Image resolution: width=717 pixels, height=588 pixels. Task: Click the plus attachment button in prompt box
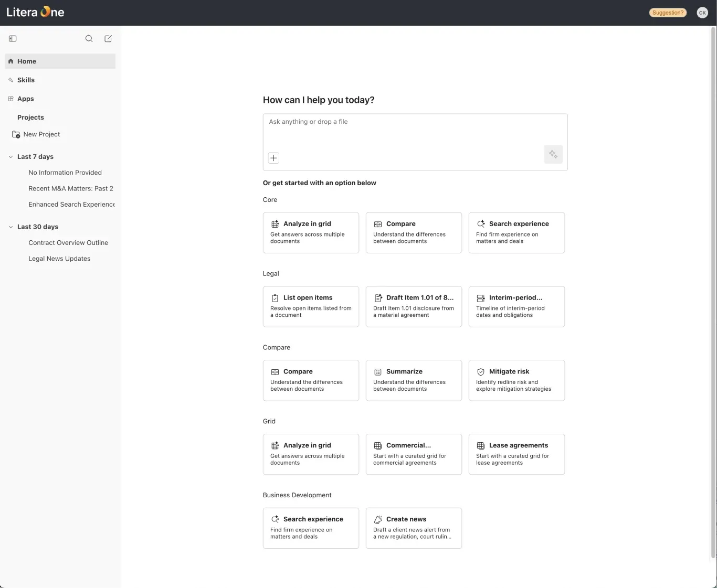click(273, 158)
